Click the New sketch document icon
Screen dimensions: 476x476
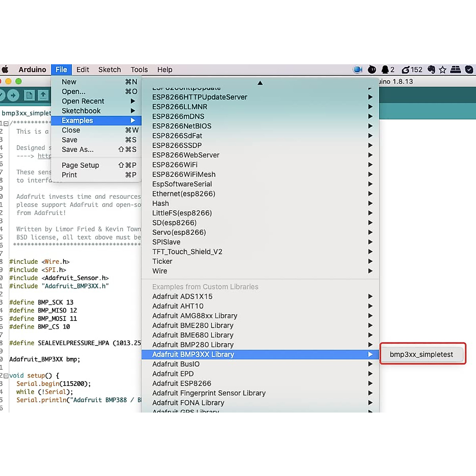[29, 95]
